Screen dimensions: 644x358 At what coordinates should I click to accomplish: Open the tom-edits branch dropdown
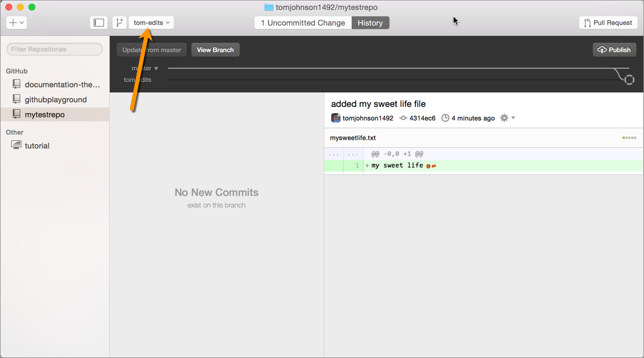[x=151, y=23]
